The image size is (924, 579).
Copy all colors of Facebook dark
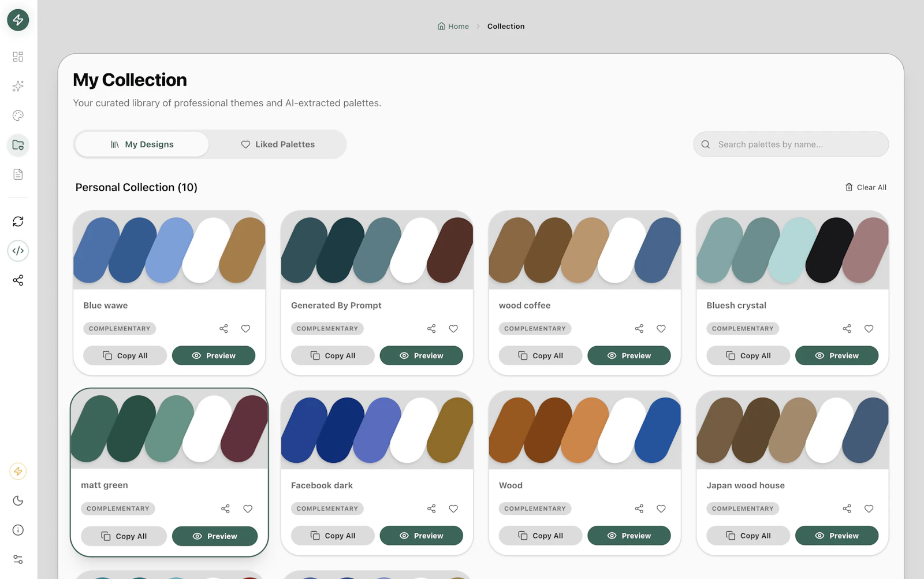pos(333,536)
